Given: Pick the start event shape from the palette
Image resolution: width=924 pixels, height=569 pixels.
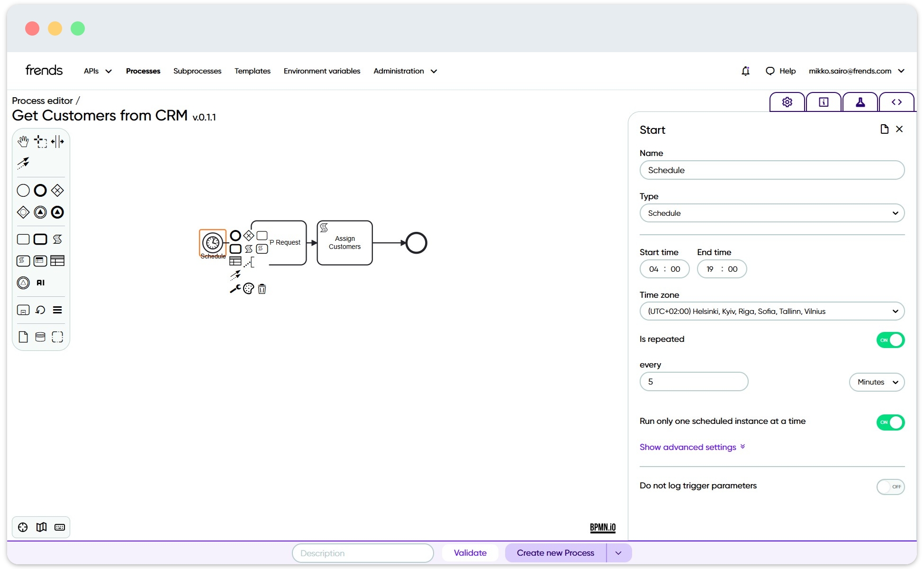Looking at the screenshot, I should pos(23,190).
